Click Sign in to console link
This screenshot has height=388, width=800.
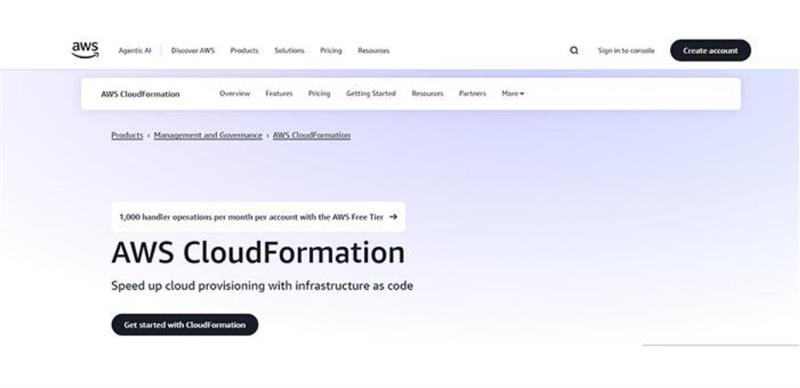point(626,51)
